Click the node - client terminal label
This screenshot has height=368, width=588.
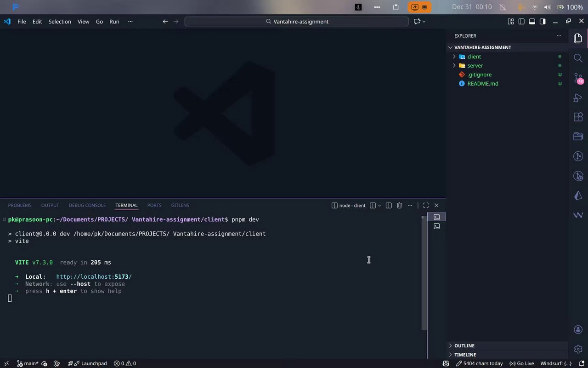[349, 205]
